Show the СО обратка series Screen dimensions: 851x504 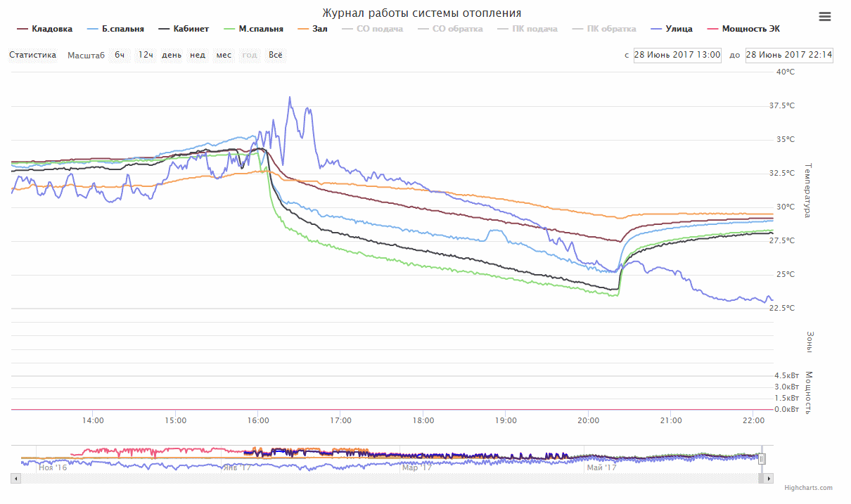tap(450, 29)
